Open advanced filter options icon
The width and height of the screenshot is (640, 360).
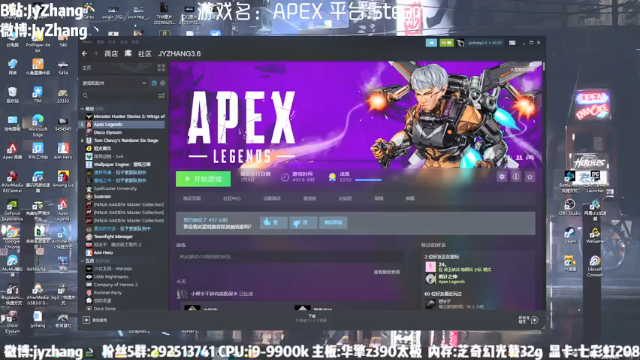click(161, 96)
